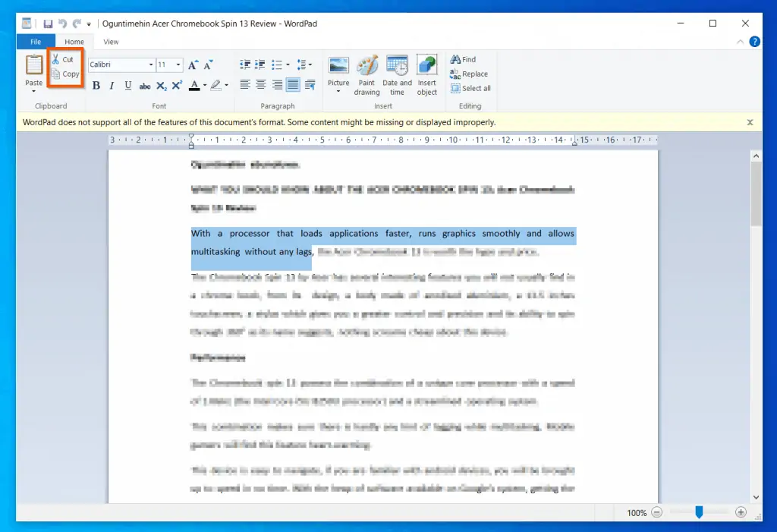777x532 pixels.
Task: Open the font size dropdown
Action: (178, 65)
